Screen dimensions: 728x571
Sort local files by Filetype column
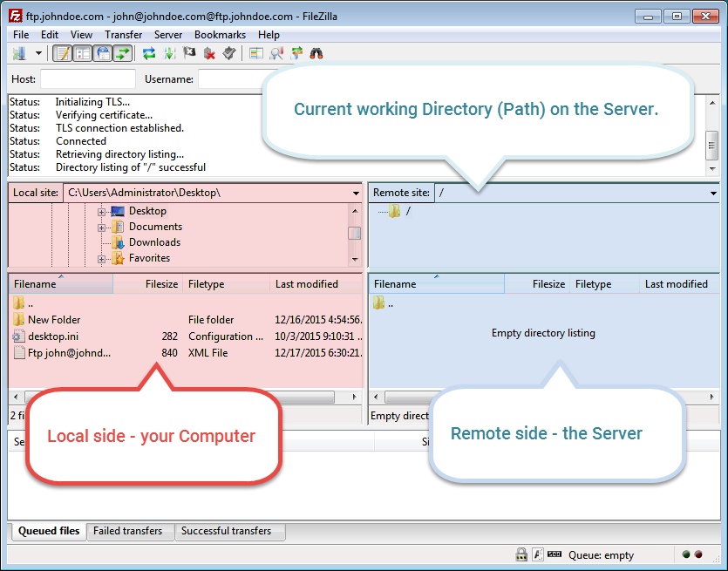coord(227,284)
